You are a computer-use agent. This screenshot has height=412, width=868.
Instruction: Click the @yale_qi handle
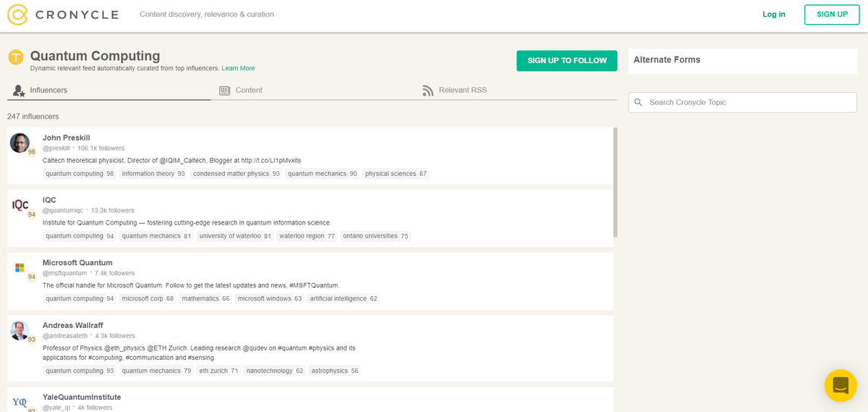56,408
